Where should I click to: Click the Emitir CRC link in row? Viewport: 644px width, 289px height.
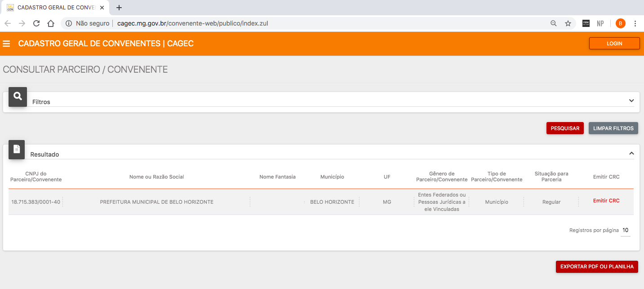[606, 201]
